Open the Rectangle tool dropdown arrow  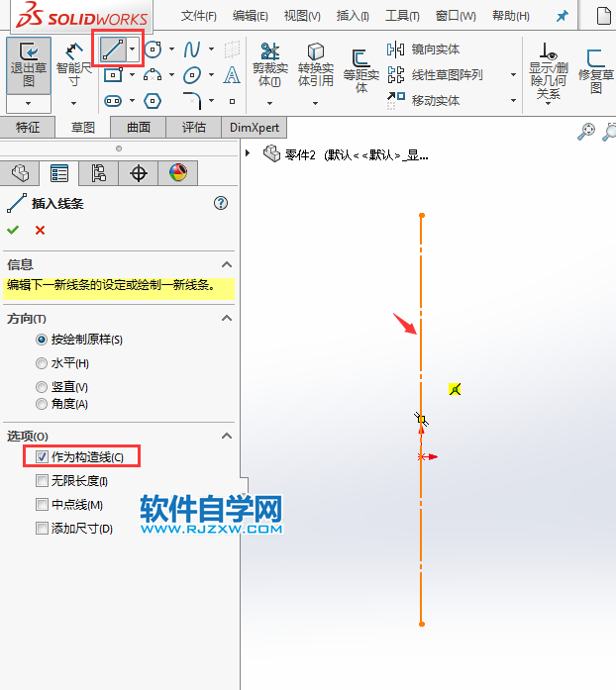tap(132, 75)
